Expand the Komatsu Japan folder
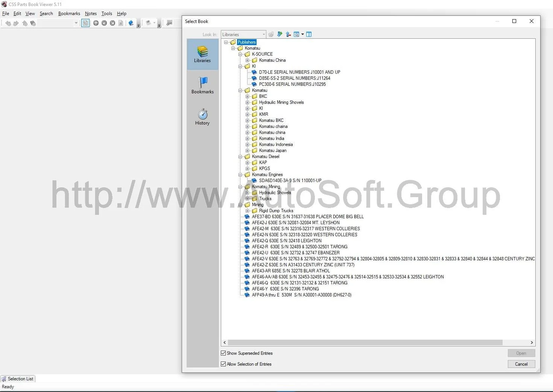 click(x=247, y=150)
